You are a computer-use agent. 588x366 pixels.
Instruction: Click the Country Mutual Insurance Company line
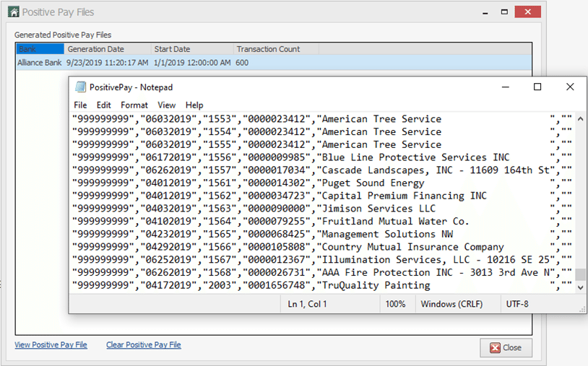(322, 247)
